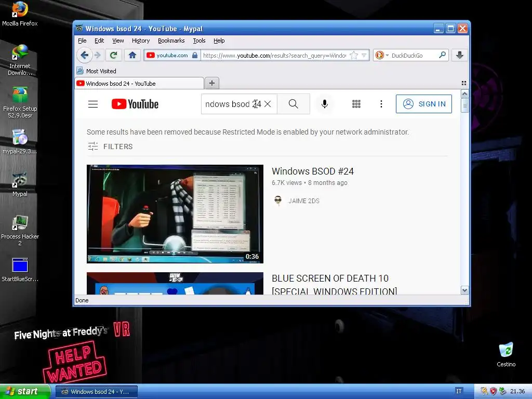
Task: Open the Bookmarks menu
Action: pyautogui.click(x=171, y=41)
